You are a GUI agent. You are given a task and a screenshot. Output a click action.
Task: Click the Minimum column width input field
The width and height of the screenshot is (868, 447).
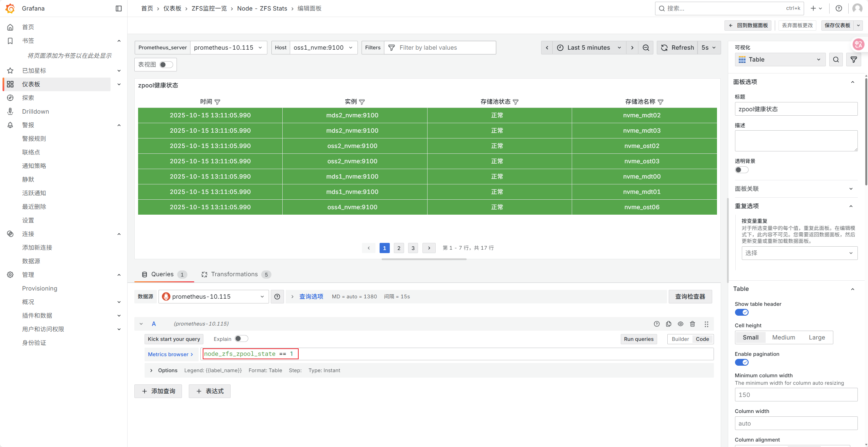(x=796, y=395)
